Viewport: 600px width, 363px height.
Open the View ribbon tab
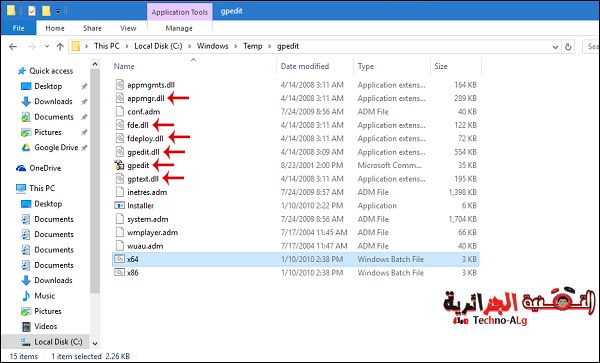pyautogui.click(x=128, y=28)
